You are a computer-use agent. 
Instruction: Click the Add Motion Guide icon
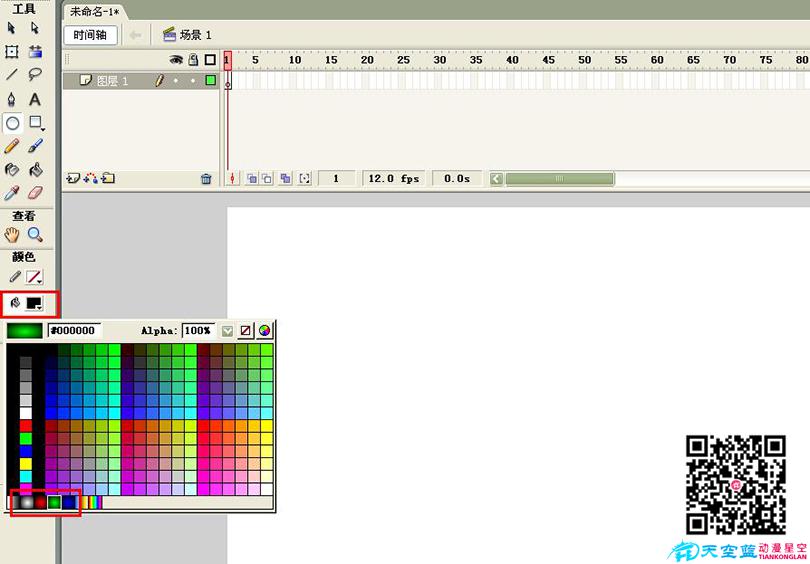point(90,179)
